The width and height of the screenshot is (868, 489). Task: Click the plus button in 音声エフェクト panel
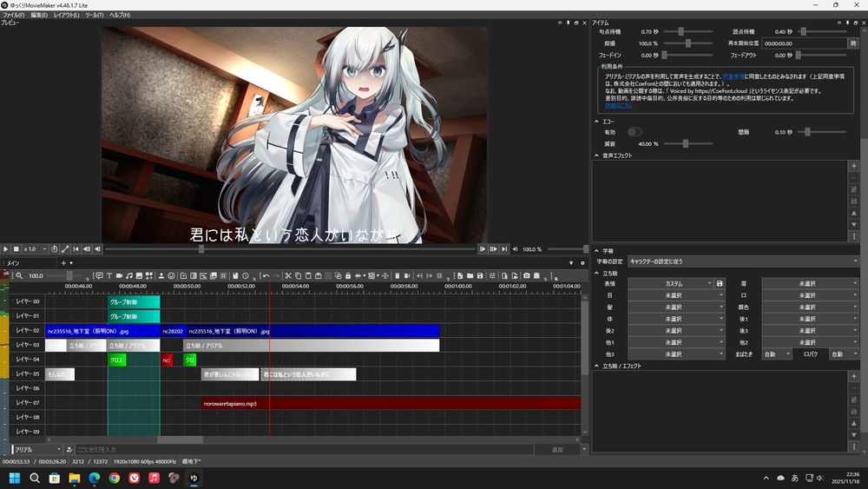coord(853,166)
